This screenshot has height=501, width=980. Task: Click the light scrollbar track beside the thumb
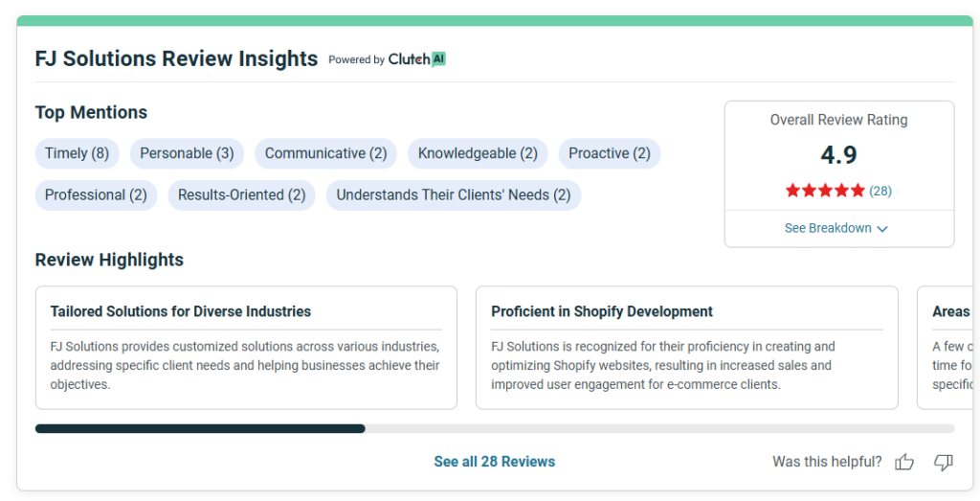(660, 429)
